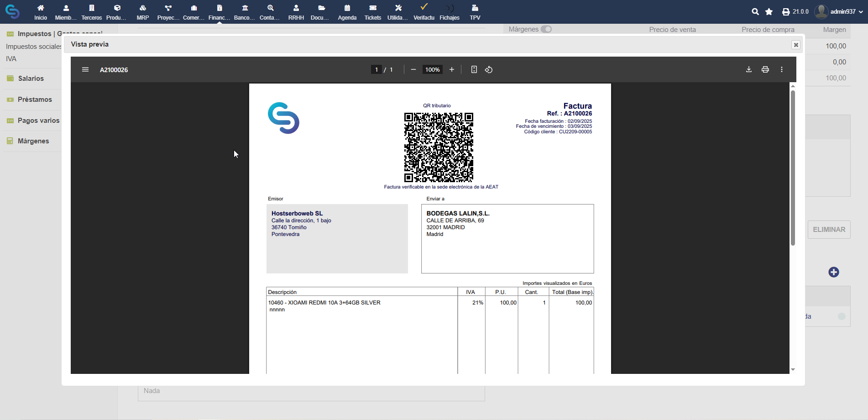This screenshot has width=868, height=420.
Task: Close the Vista previa dialog
Action: 796,45
